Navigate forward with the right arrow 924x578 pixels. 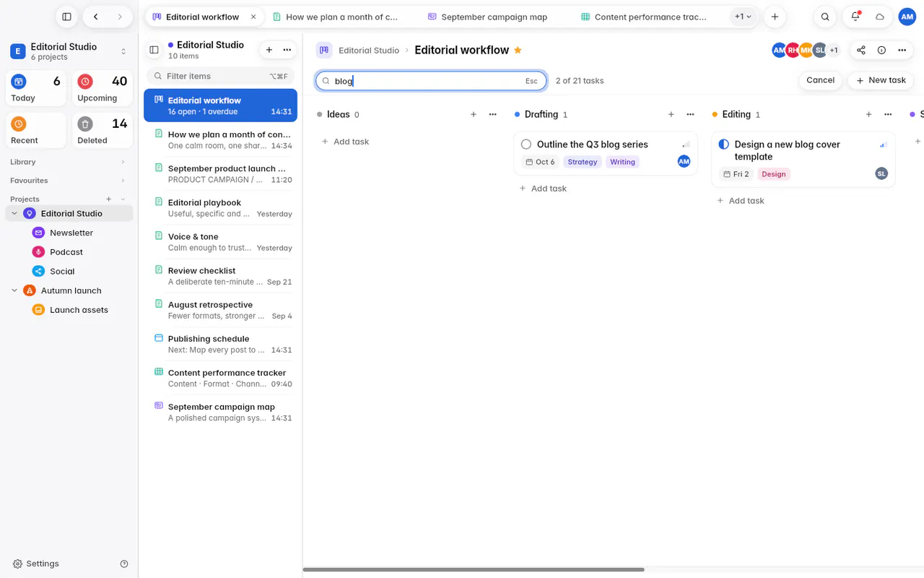click(120, 17)
